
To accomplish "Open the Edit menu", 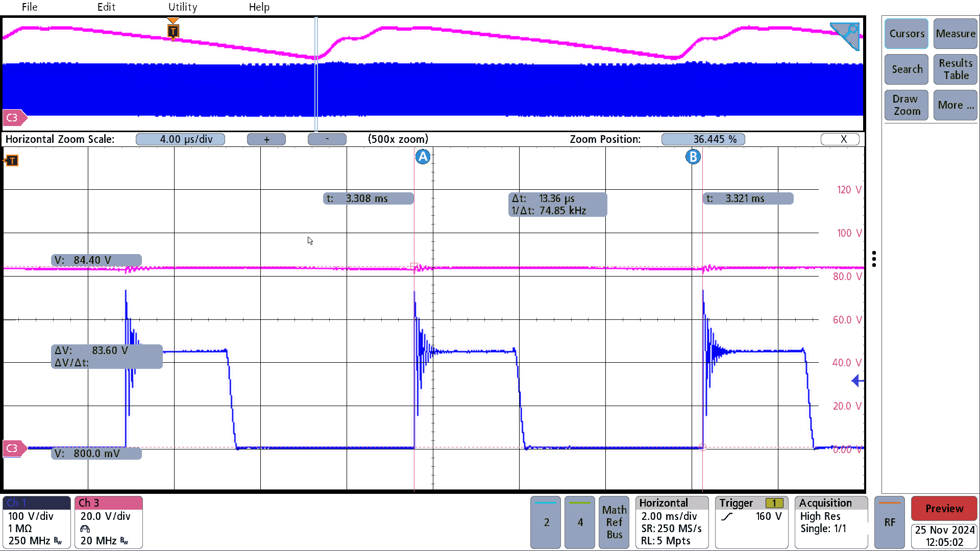I will point(106,7).
